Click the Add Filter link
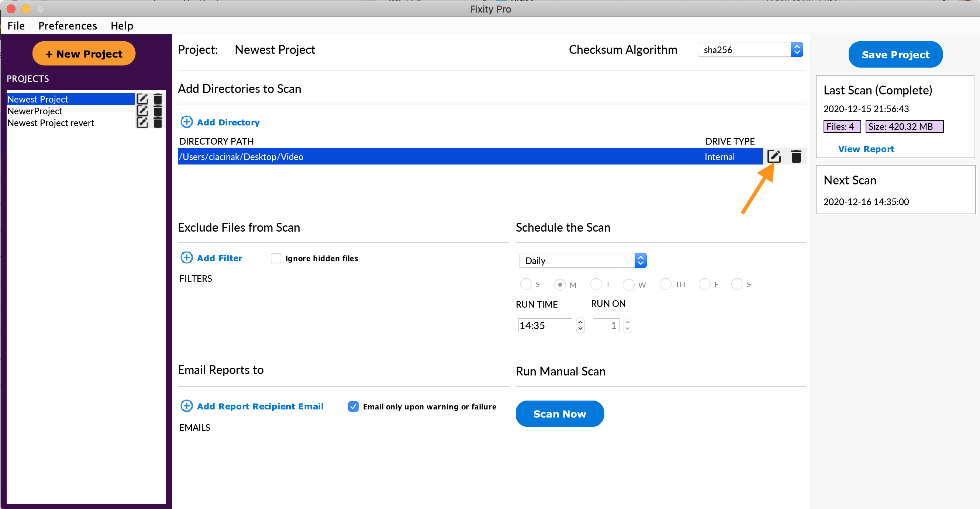This screenshot has width=980, height=509. coord(220,258)
